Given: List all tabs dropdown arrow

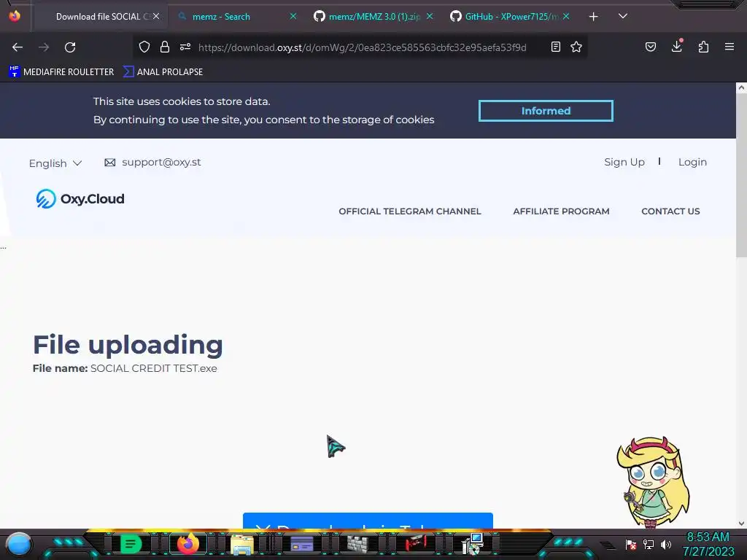Looking at the screenshot, I should pyautogui.click(x=623, y=16).
